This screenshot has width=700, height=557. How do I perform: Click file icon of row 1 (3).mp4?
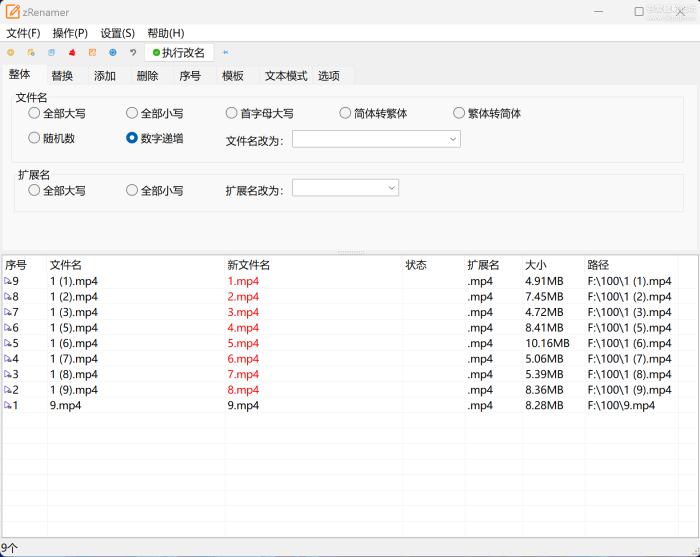pos(8,312)
